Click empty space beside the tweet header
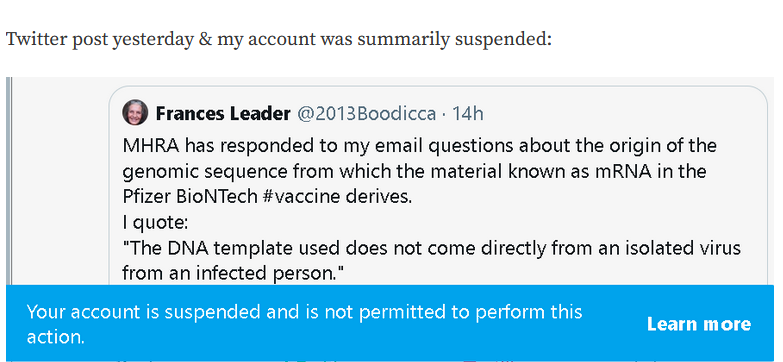 pyautogui.click(x=624, y=114)
